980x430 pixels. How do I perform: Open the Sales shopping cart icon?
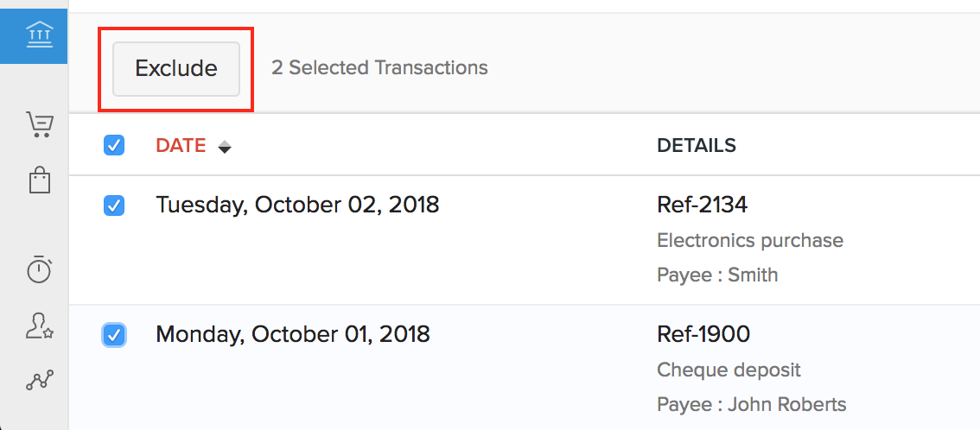coord(39,124)
